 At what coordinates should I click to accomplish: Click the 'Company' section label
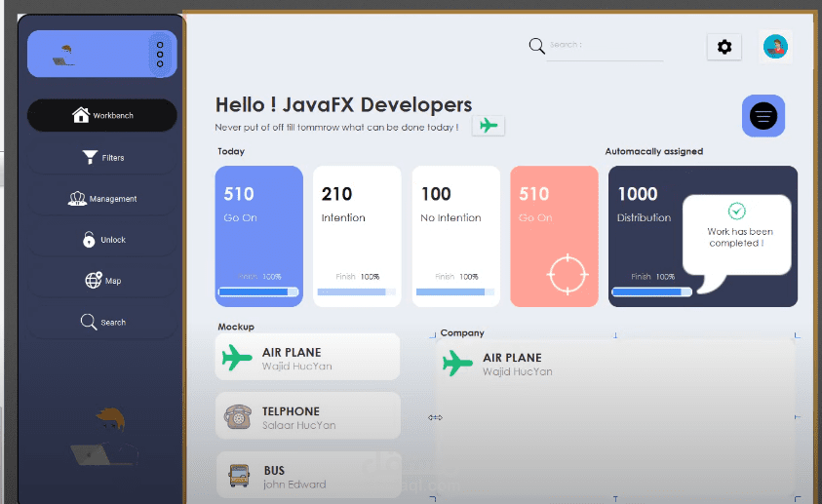(462, 332)
